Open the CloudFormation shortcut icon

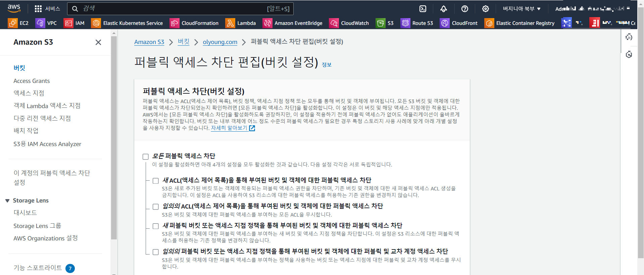pyautogui.click(x=175, y=23)
